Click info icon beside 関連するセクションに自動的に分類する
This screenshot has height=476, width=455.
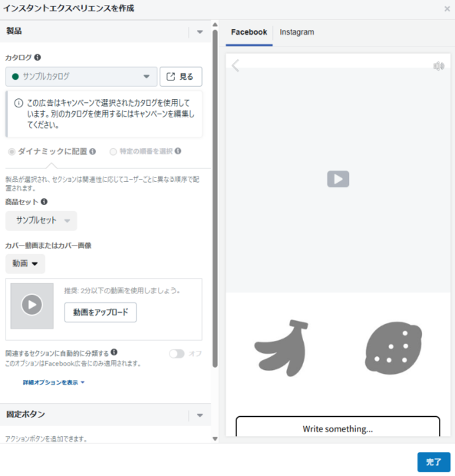(x=114, y=352)
